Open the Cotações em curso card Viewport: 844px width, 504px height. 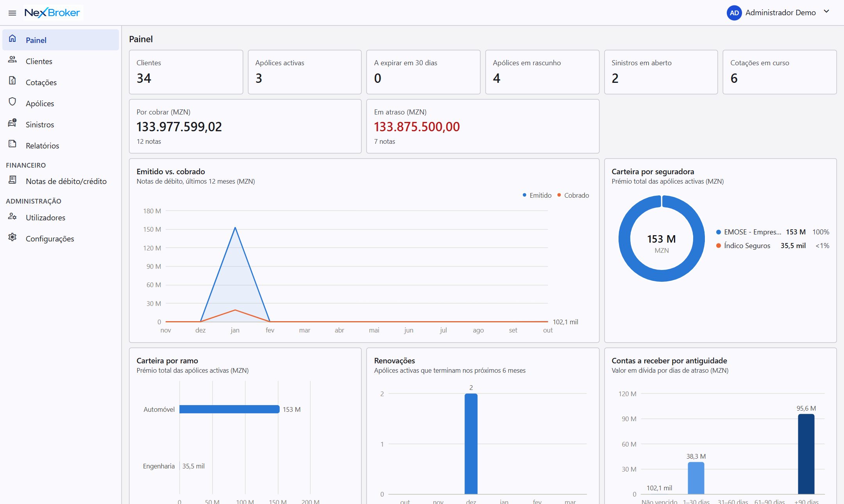(x=780, y=72)
